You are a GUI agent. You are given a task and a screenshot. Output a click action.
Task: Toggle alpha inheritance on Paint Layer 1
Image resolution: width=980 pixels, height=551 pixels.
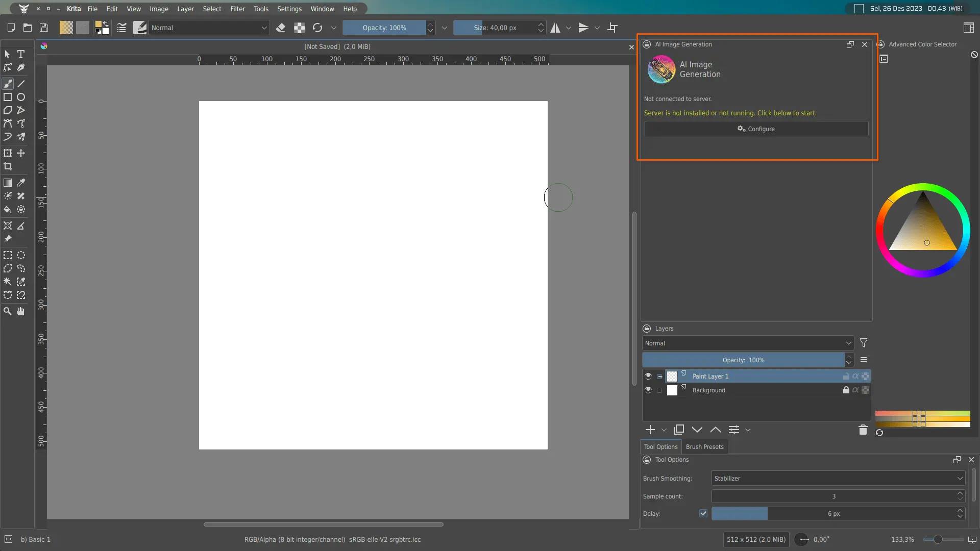click(856, 376)
